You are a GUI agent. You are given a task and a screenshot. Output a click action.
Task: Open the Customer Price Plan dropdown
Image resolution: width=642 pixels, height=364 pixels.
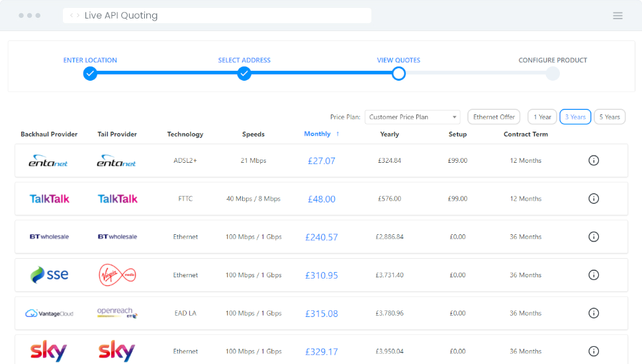[x=412, y=117]
